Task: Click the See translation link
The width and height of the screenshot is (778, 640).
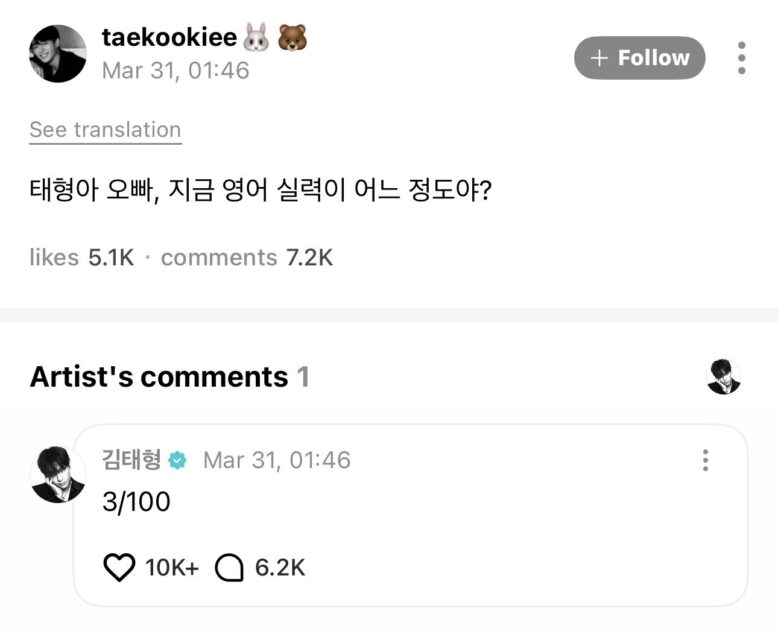Action: click(105, 130)
